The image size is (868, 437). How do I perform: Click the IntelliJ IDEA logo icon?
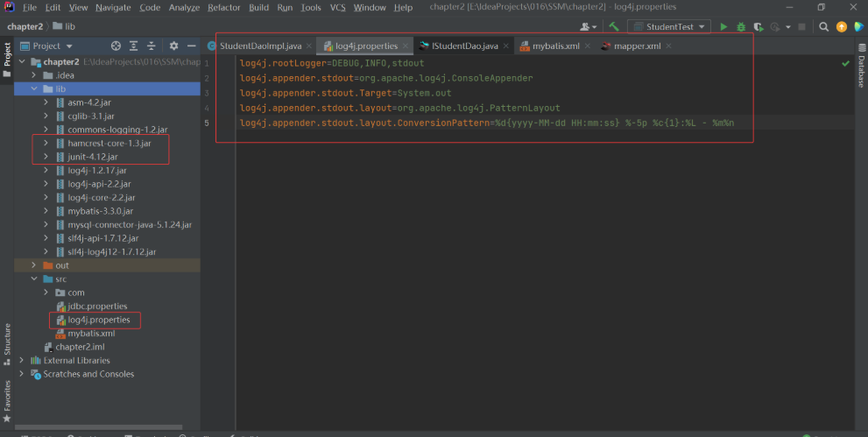click(9, 7)
